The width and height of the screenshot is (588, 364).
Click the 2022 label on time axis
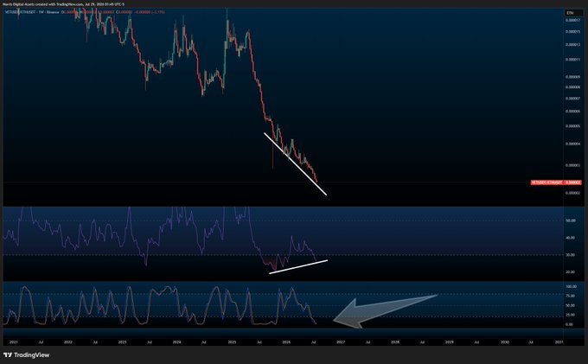click(67, 342)
